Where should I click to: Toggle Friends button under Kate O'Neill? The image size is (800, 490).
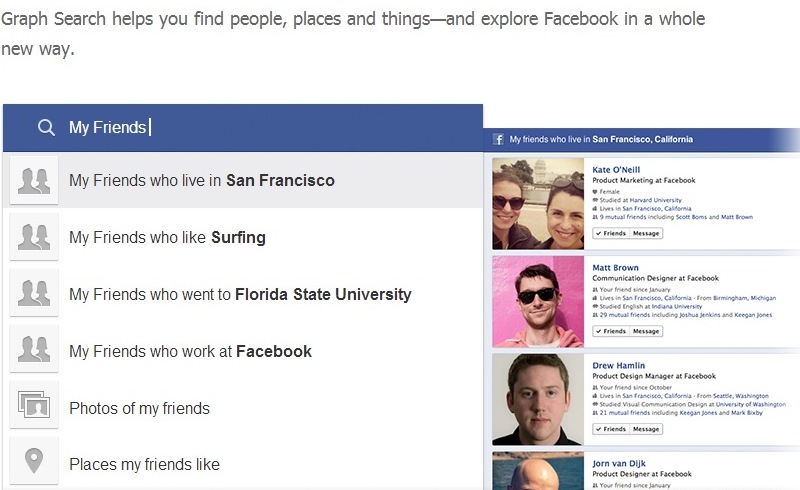tap(611, 233)
